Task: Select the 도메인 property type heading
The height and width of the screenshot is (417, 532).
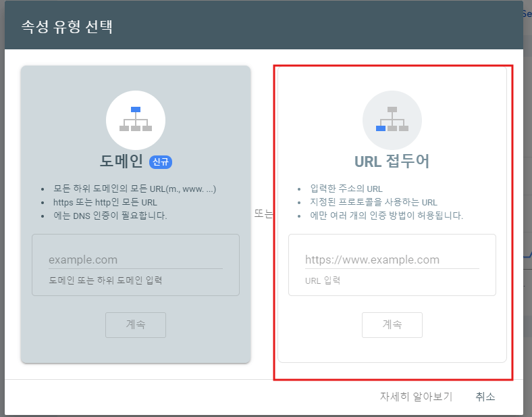Action: coord(122,161)
